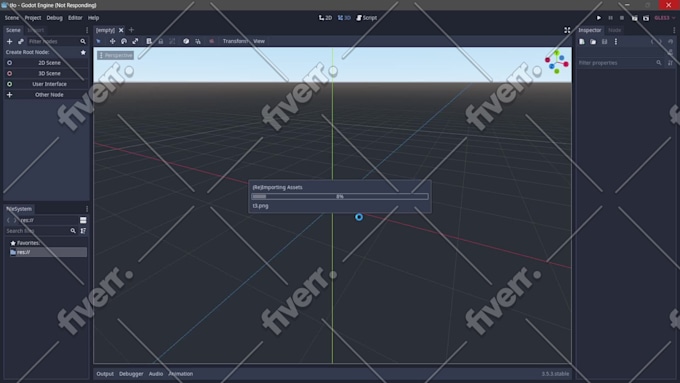Create Other Node as root
The width and height of the screenshot is (680, 383).
coord(46,95)
